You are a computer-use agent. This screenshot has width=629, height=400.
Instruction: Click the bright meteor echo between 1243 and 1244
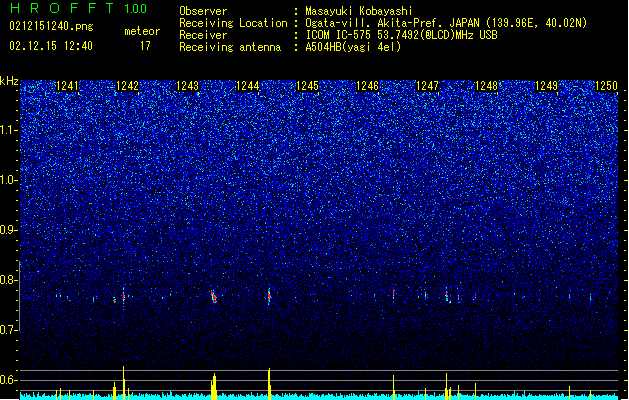pos(214,297)
